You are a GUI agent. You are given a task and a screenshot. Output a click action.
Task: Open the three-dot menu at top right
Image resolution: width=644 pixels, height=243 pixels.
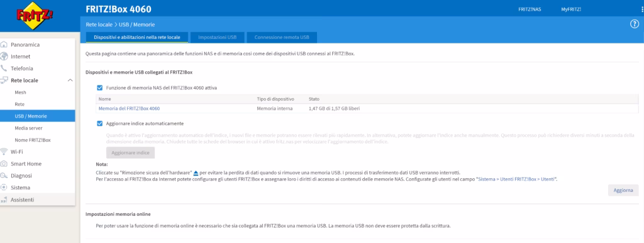click(x=642, y=9)
